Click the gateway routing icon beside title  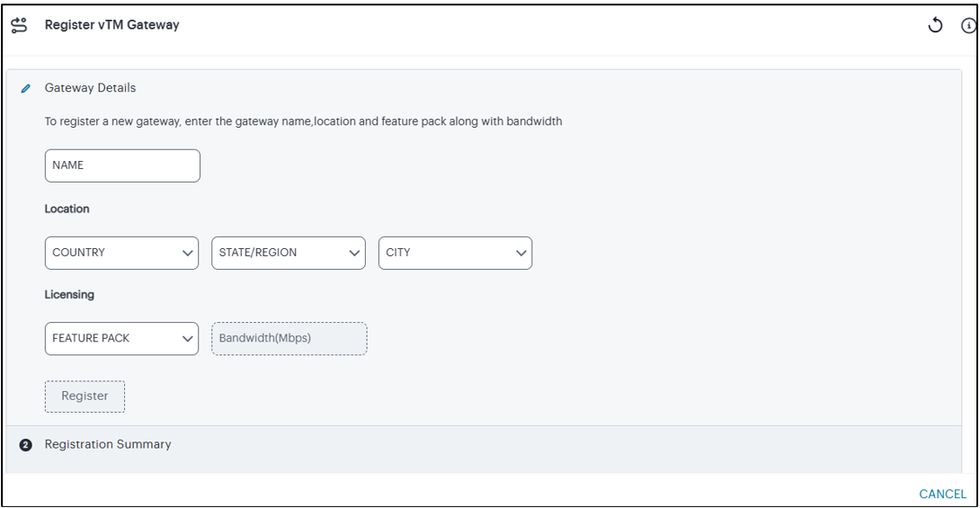[x=19, y=25]
